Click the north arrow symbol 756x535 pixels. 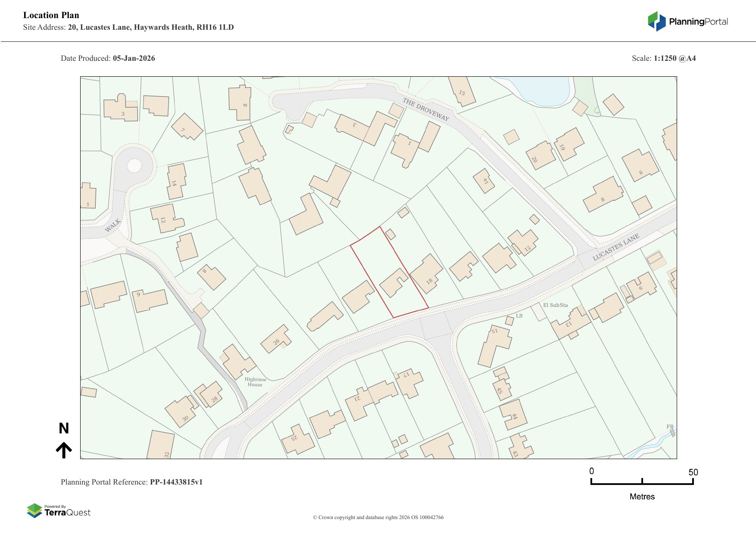[x=64, y=450]
